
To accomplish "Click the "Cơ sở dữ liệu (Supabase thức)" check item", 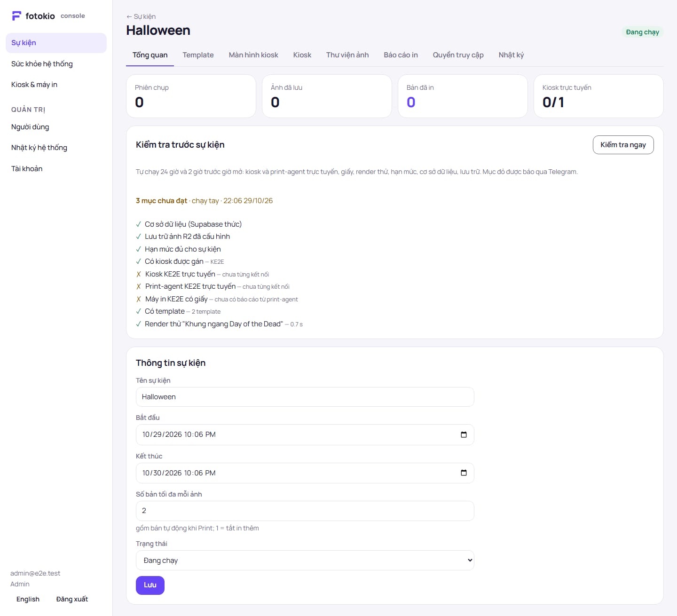I will tap(189, 224).
